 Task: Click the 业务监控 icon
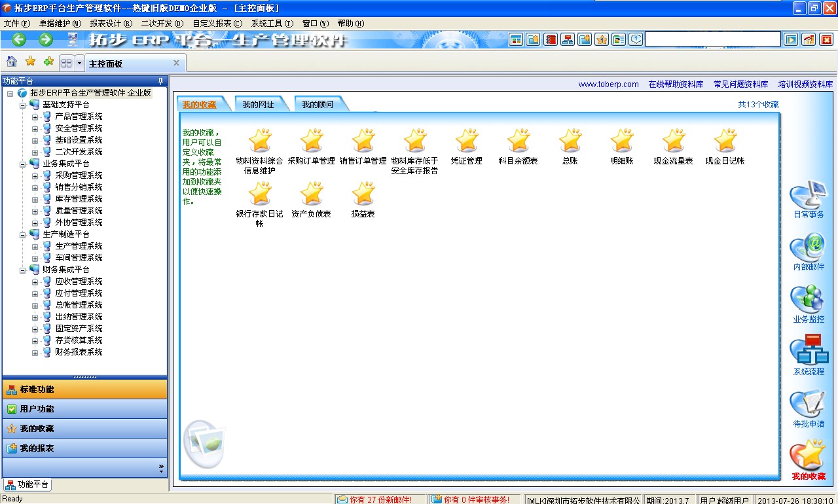(x=808, y=301)
